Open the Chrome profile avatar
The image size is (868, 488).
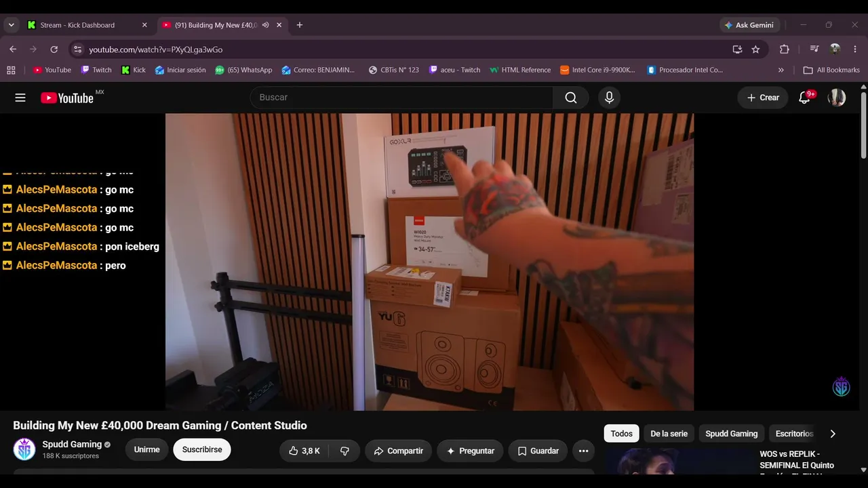pos(835,49)
